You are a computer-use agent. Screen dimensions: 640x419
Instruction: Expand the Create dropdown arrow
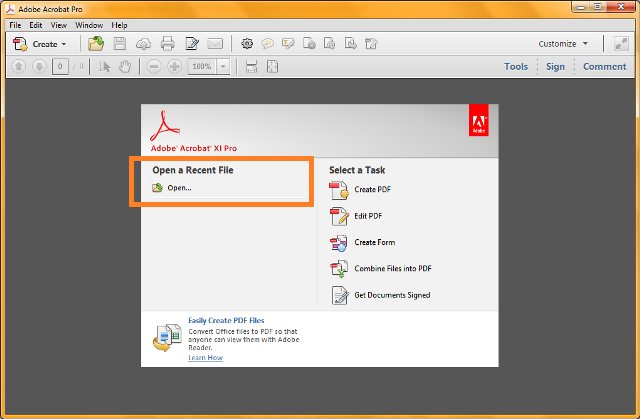(64, 44)
